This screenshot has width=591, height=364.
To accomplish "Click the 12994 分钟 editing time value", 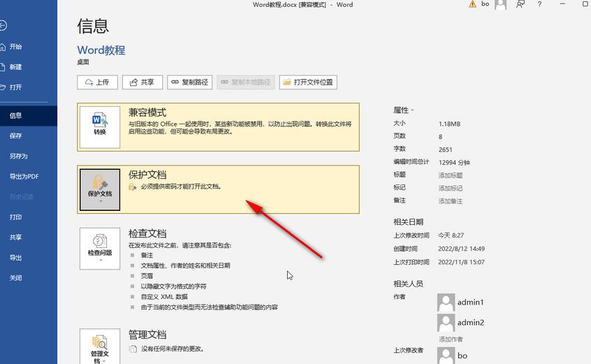I will click(454, 163).
